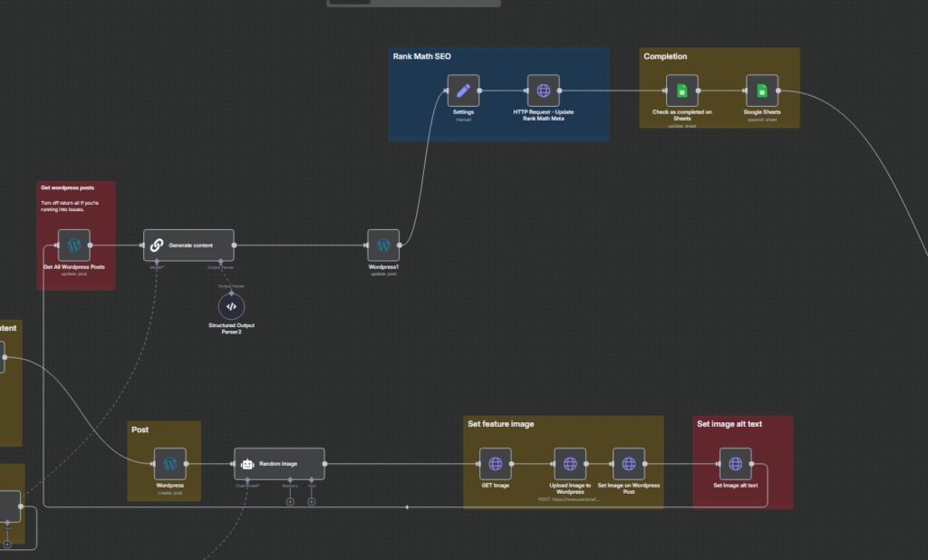Add a Tool sub-node to Random Image
The width and height of the screenshot is (928, 560).
click(x=312, y=501)
